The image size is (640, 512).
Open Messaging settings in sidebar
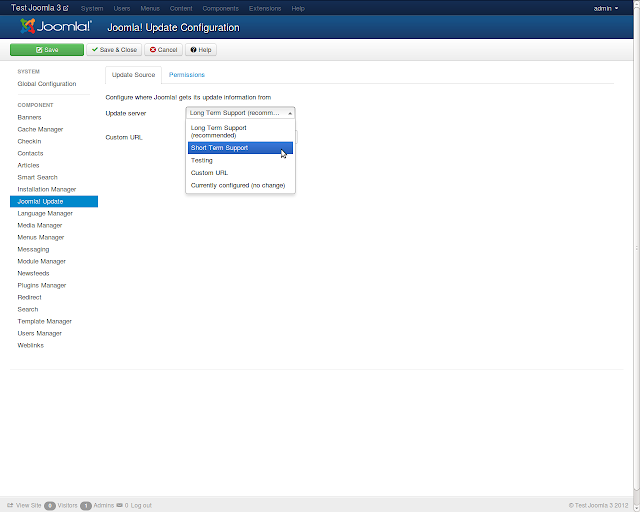pos(33,249)
